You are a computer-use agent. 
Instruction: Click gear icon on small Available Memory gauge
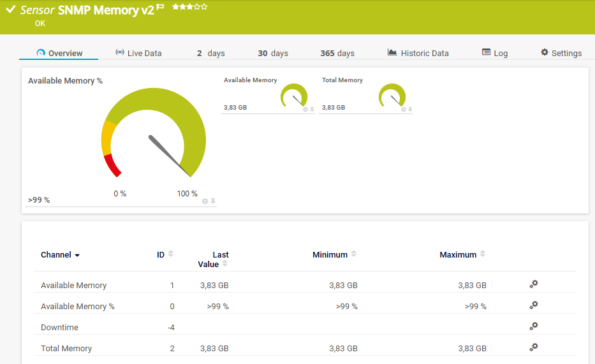point(305,110)
